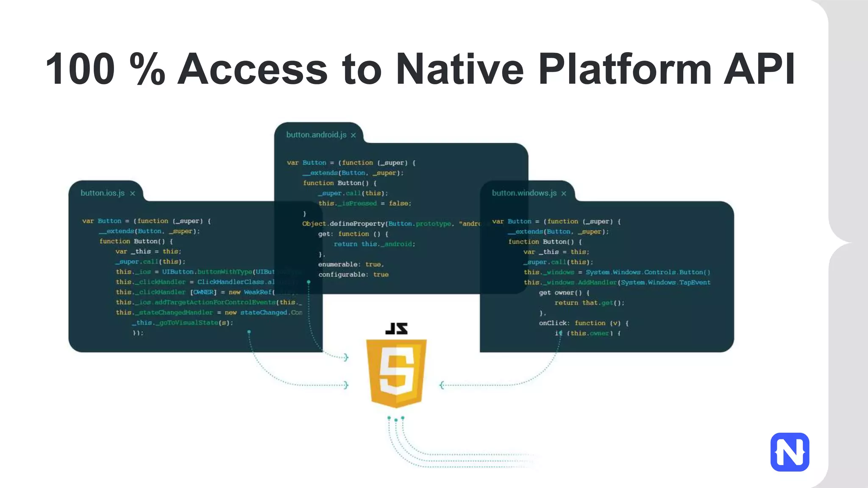
Task: Click 'this._ios.addTargetActionForControlEvents' line
Action: pyautogui.click(x=209, y=302)
